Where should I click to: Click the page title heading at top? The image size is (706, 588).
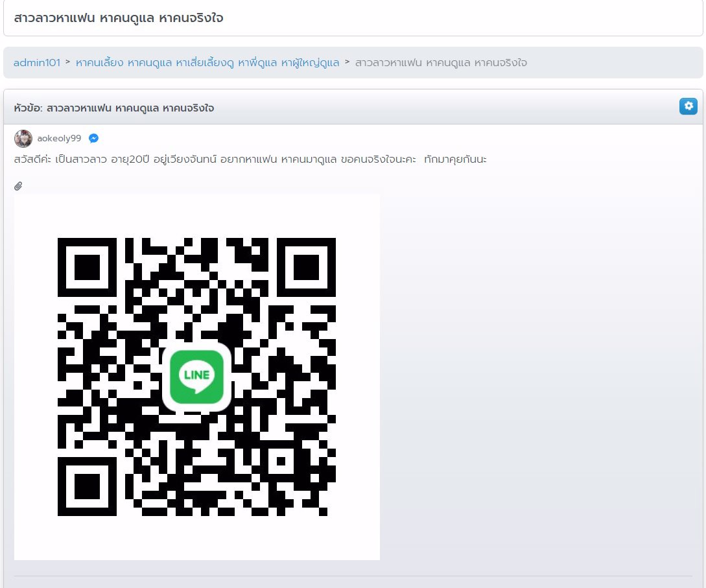[119, 18]
